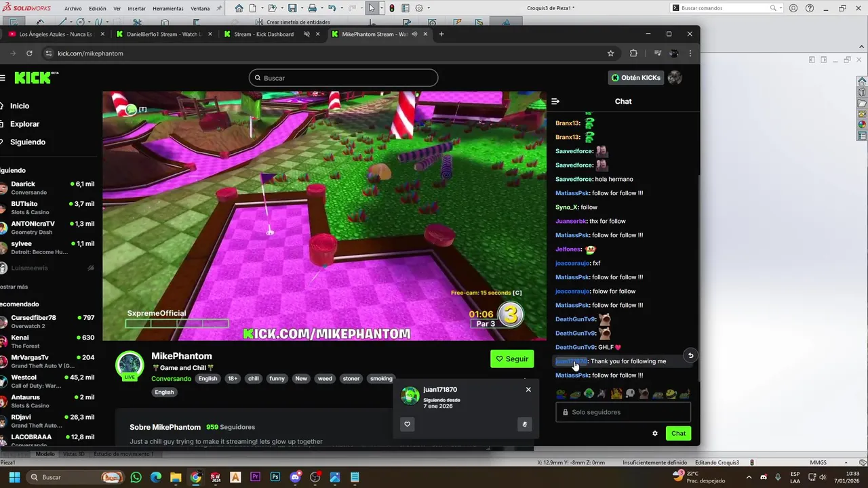Switch to DanielBerfio1 Stream tab
This screenshot has width=868, height=488.
(163, 34)
